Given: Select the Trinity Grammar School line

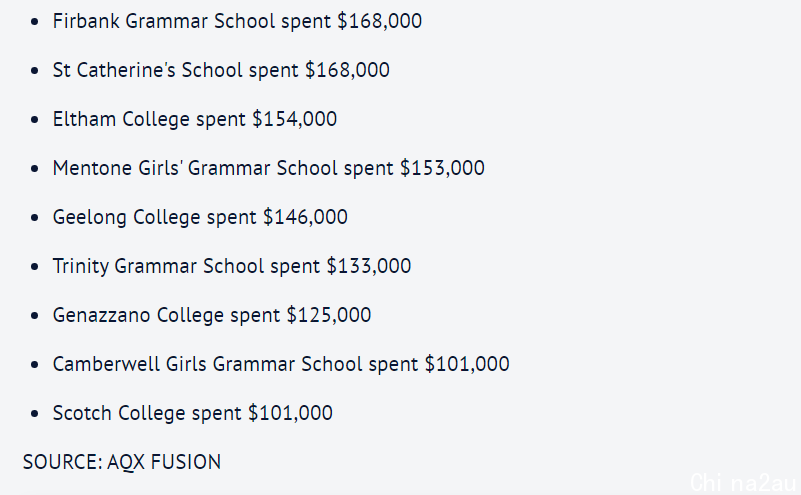Looking at the screenshot, I should pyautogui.click(x=232, y=267).
